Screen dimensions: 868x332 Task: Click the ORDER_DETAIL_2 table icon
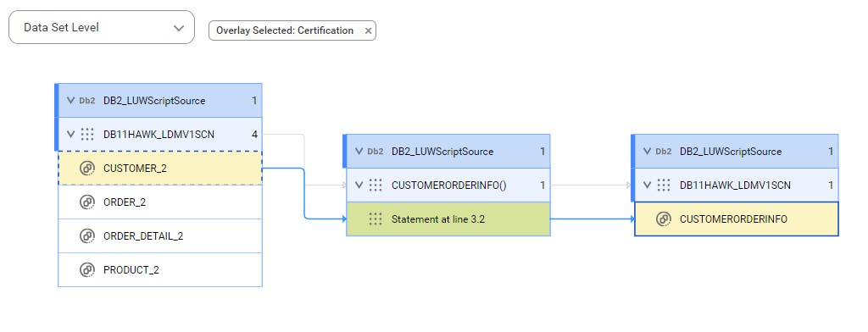point(87,236)
